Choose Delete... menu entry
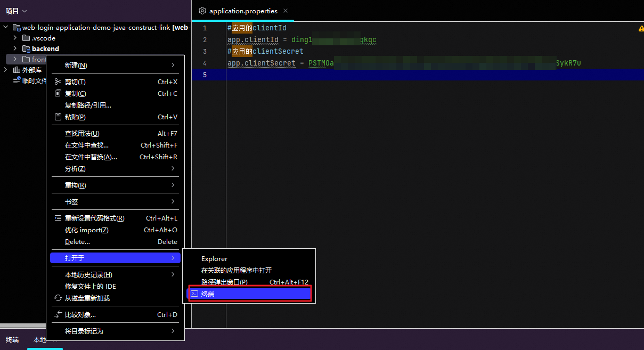The image size is (644, 350). (116, 241)
